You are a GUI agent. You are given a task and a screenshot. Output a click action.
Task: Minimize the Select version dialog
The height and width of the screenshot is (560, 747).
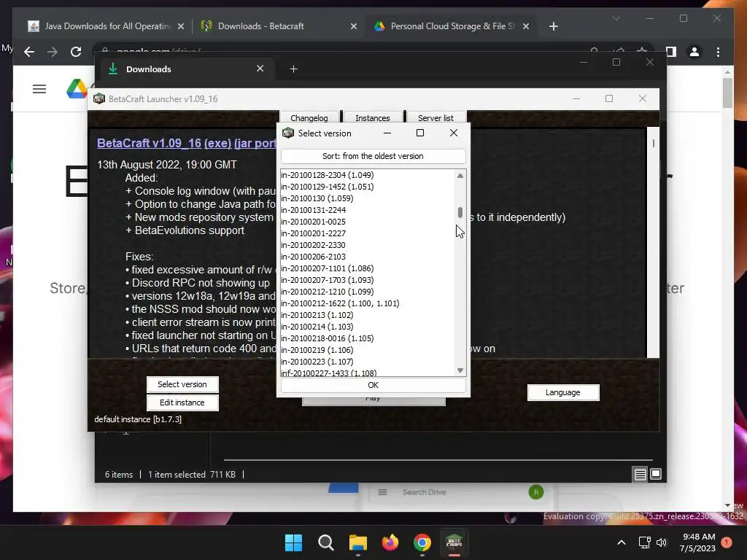pyautogui.click(x=387, y=133)
